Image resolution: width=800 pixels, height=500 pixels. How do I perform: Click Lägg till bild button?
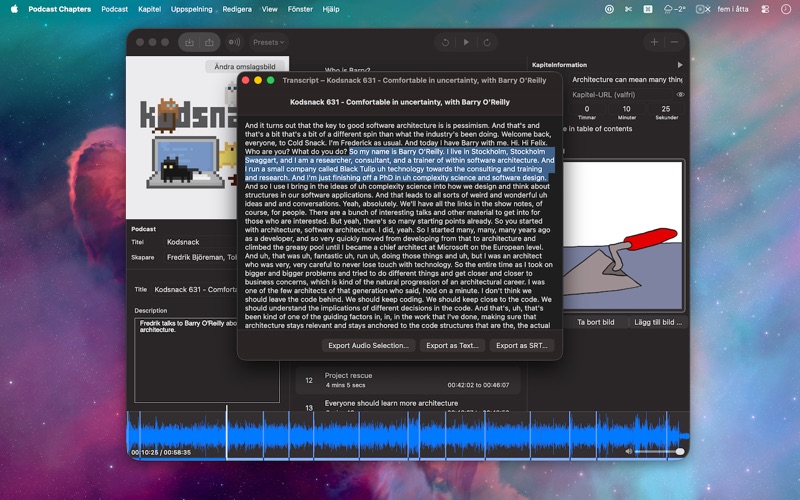pyautogui.click(x=658, y=322)
